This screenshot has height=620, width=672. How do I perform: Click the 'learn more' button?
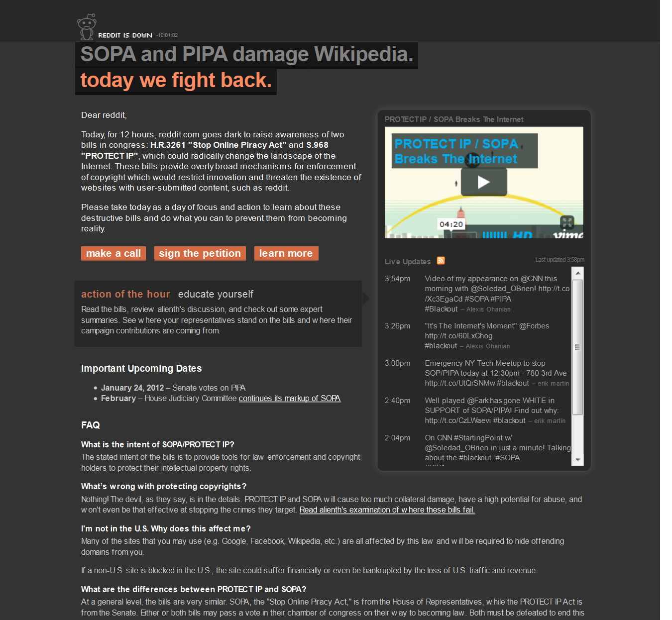point(286,254)
